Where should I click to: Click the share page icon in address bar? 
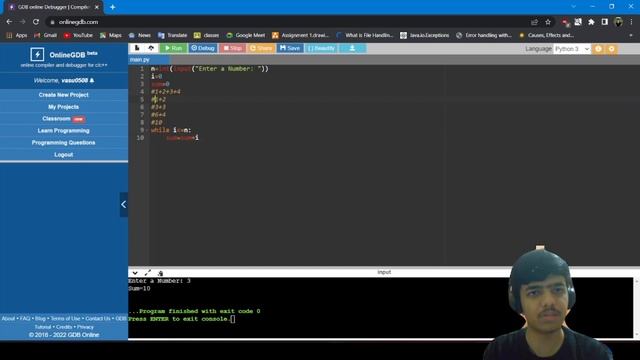click(x=534, y=22)
